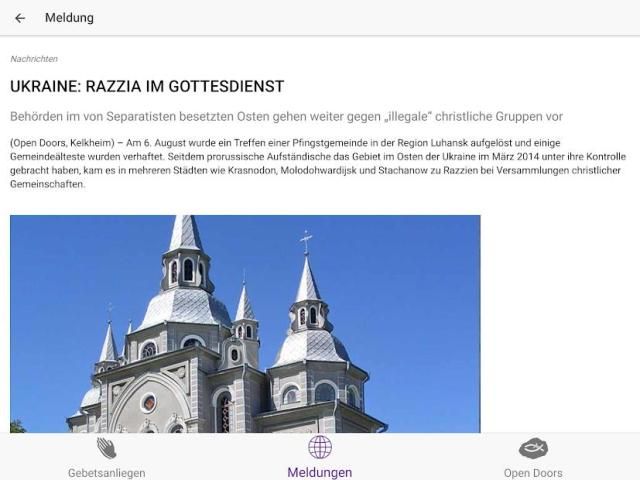Tap the back arrow in the header
This screenshot has height=480, width=640.
(20, 18)
